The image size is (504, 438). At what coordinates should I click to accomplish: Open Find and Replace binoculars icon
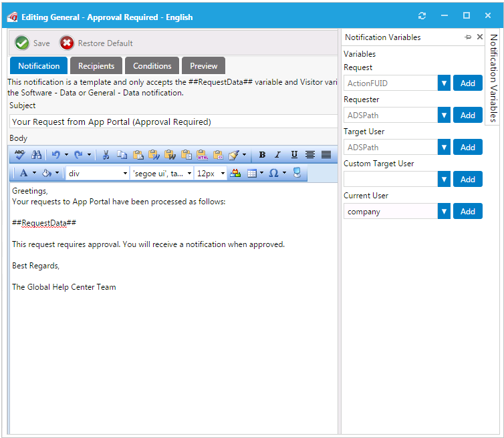coord(36,155)
